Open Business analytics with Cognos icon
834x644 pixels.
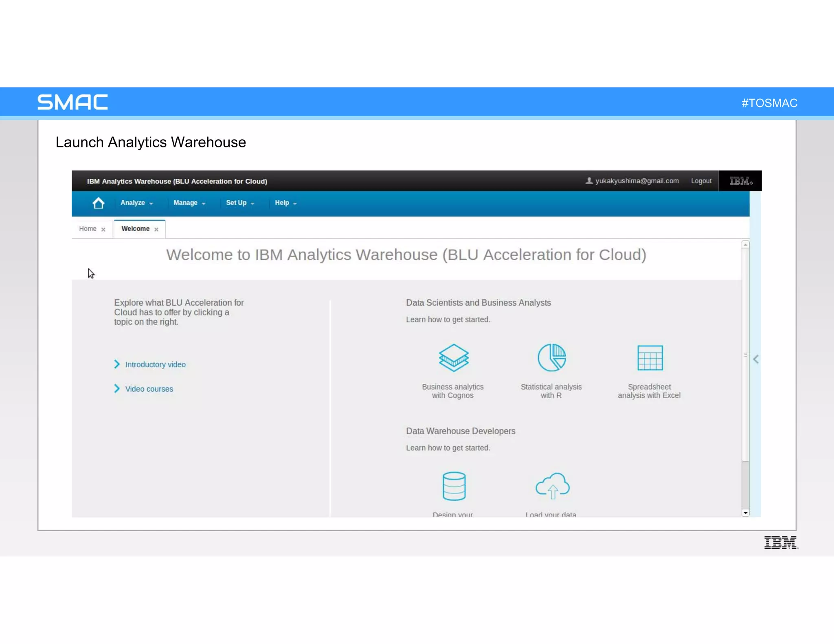click(454, 358)
